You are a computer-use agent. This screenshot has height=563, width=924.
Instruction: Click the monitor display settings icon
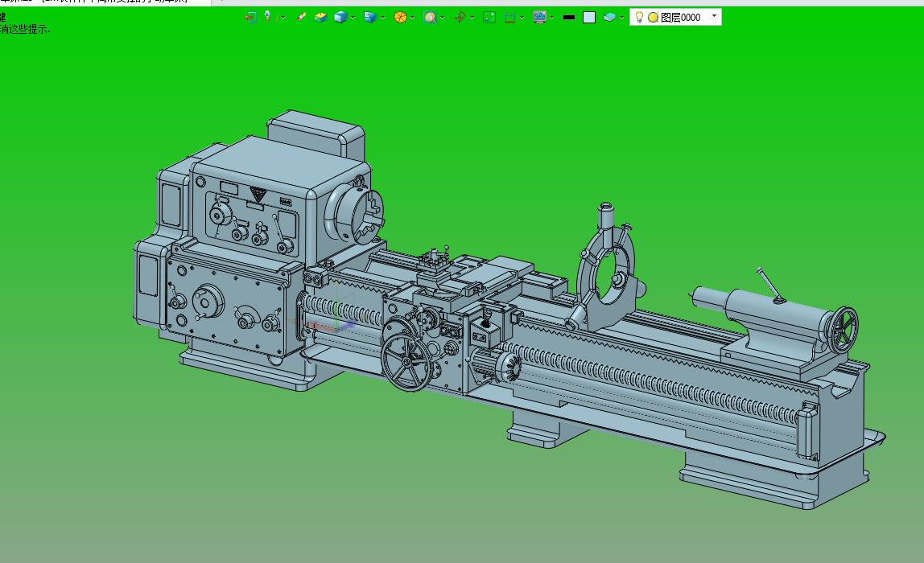coord(539,17)
